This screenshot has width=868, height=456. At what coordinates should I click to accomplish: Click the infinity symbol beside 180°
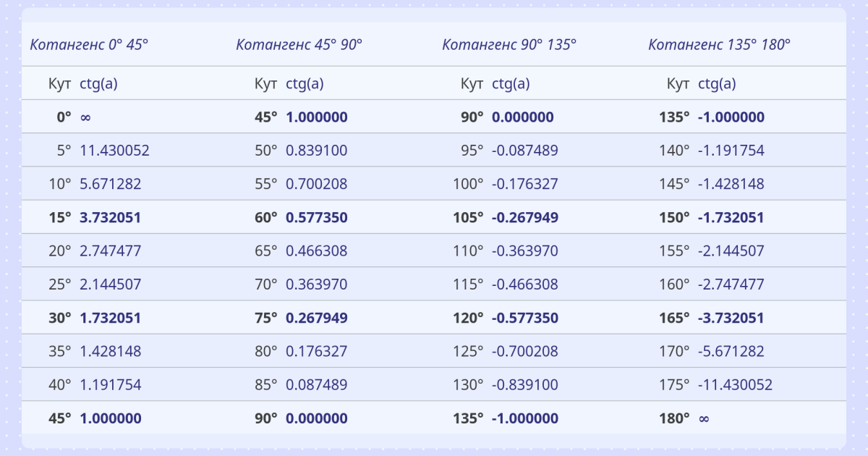pyautogui.click(x=704, y=418)
